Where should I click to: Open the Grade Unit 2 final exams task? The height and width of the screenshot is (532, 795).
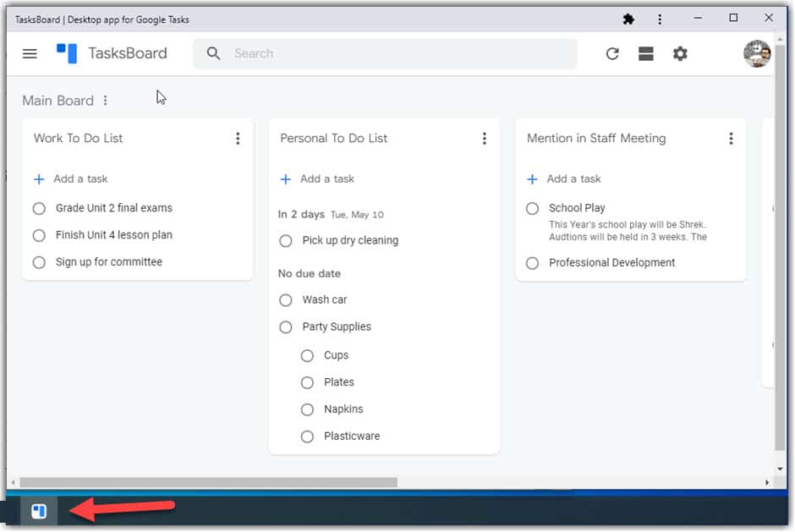click(x=114, y=208)
